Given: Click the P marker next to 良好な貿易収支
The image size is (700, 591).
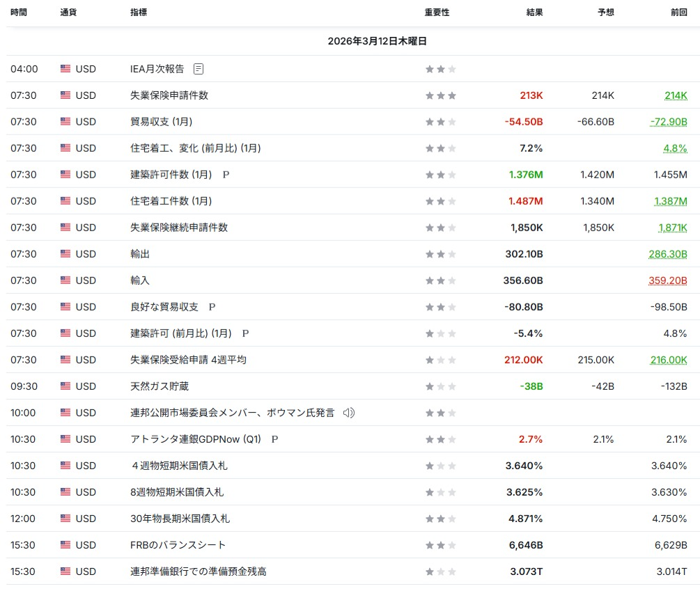Looking at the screenshot, I should 212,307.
